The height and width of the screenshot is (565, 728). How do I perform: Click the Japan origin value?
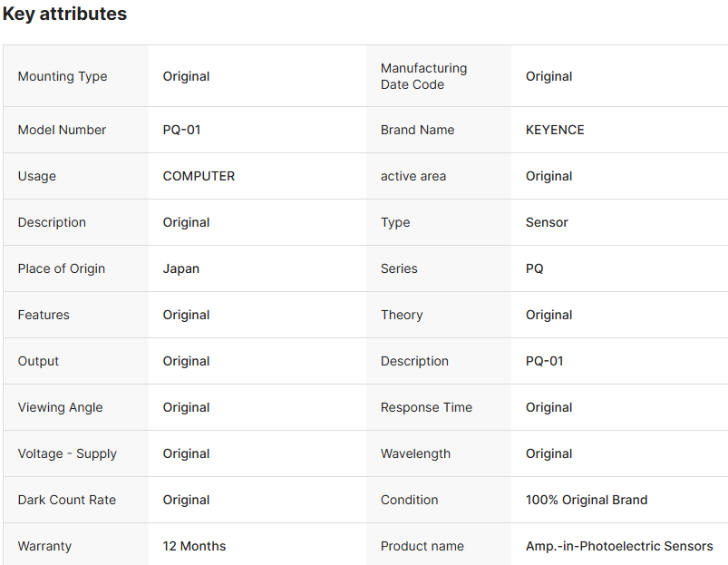181,268
